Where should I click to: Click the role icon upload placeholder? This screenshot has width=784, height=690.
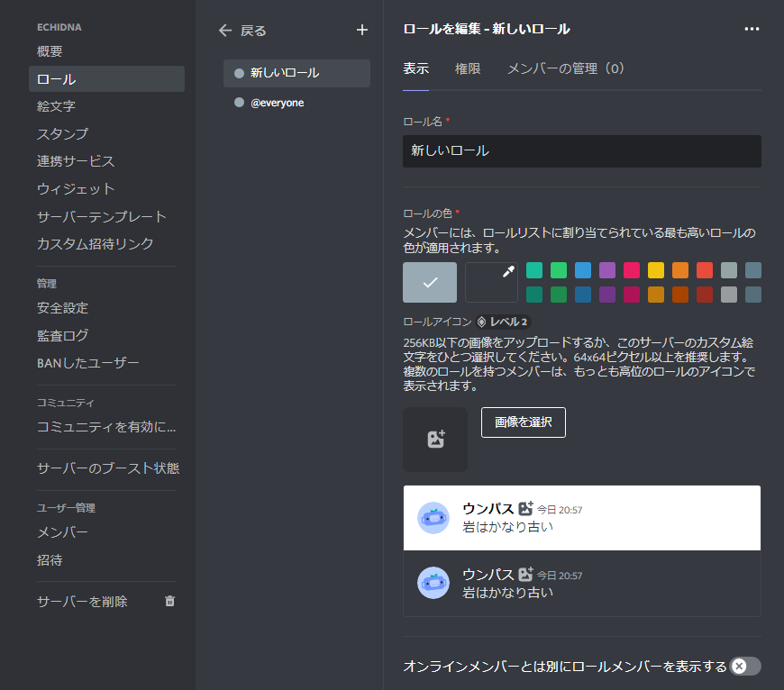[x=435, y=440]
